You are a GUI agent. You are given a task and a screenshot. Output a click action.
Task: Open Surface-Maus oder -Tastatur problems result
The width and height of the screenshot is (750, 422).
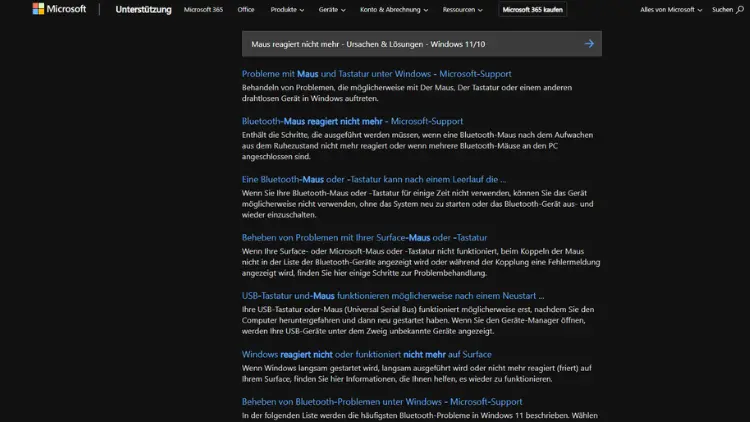(x=364, y=237)
